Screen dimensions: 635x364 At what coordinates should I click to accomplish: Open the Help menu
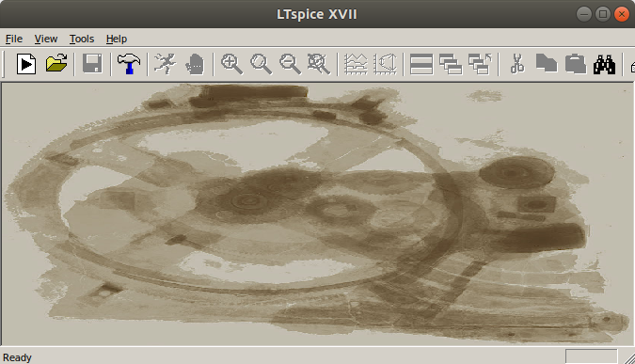(117, 39)
